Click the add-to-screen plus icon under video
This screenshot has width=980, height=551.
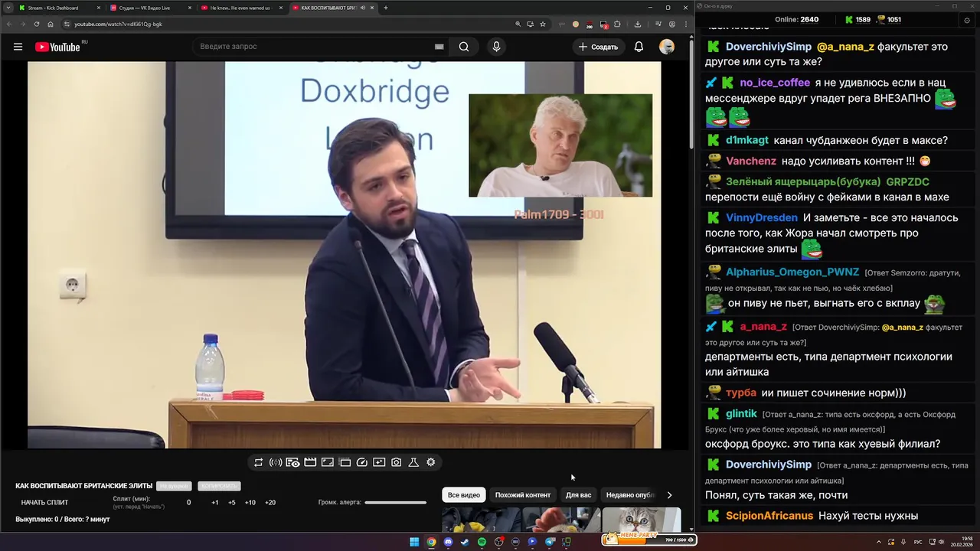click(x=379, y=462)
